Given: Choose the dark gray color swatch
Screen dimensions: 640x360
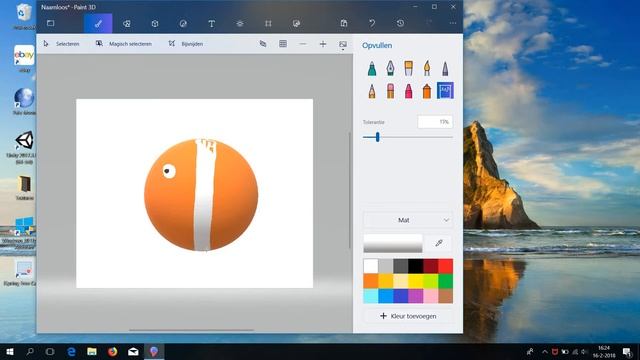Looking at the screenshot, I should (x=400, y=266).
